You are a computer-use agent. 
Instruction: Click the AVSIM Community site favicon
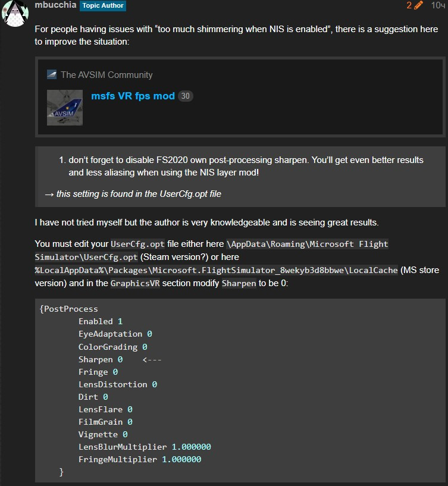pos(52,74)
